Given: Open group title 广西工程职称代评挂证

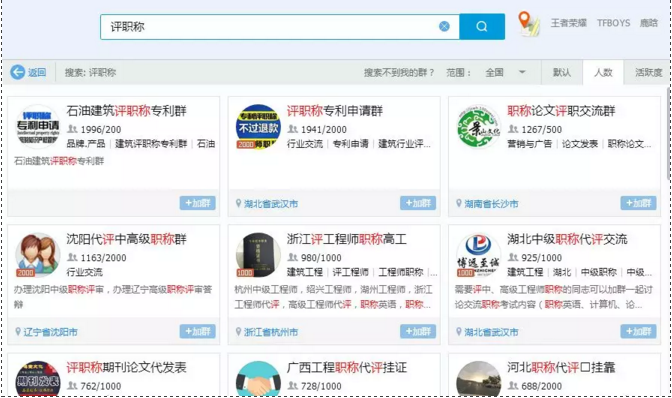Looking at the screenshot, I should (347, 368).
